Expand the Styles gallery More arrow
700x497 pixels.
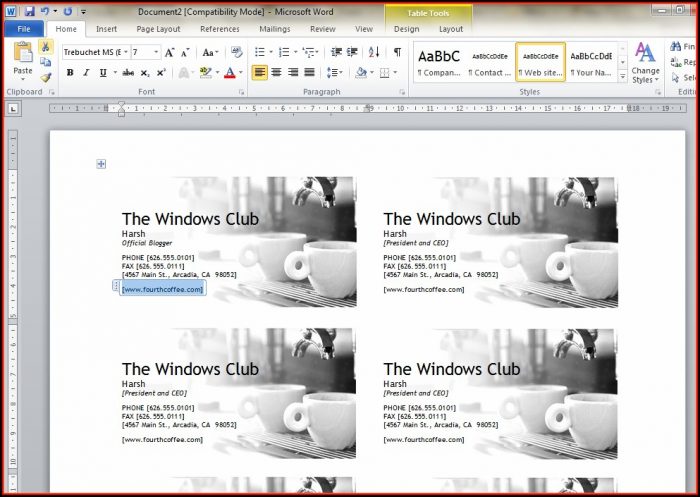(x=622, y=77)
